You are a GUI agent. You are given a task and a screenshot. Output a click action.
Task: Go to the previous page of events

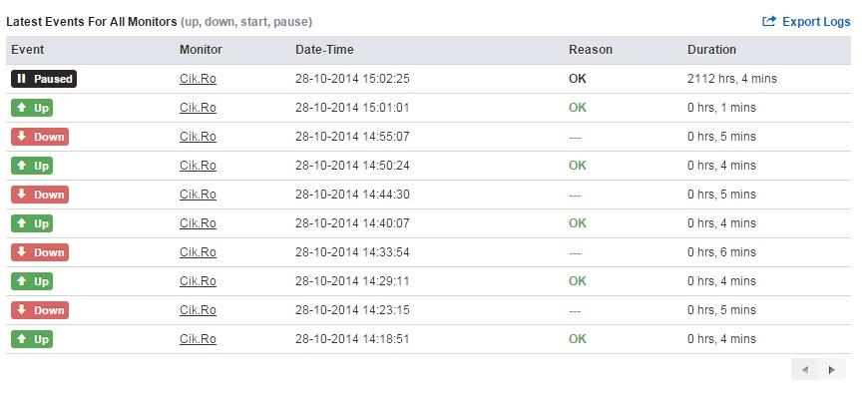pos(805,369)
